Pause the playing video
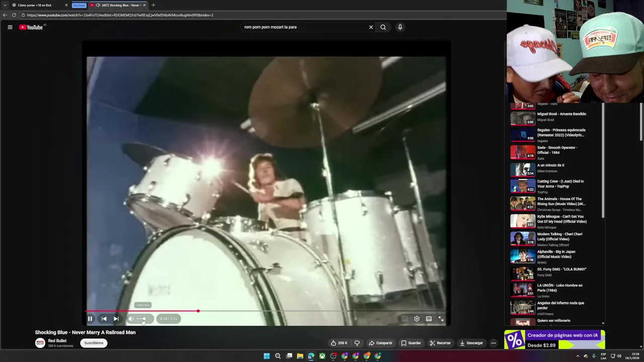The image size is (644, 362). click(90, 319)
